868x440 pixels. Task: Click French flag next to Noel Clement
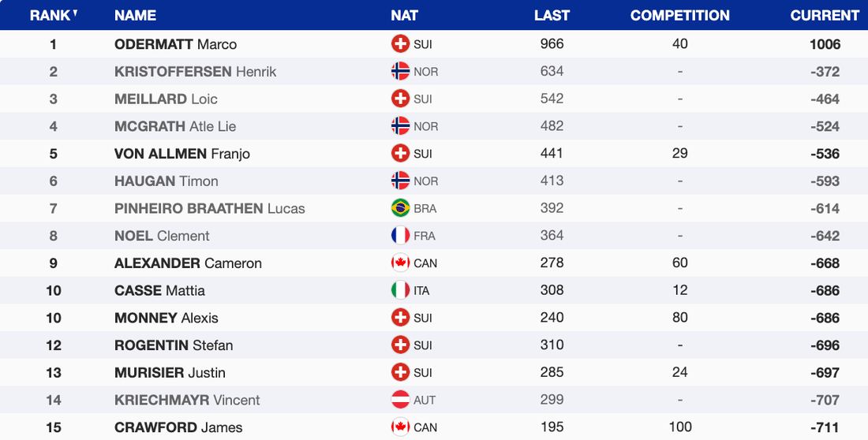tap(400, 236)
